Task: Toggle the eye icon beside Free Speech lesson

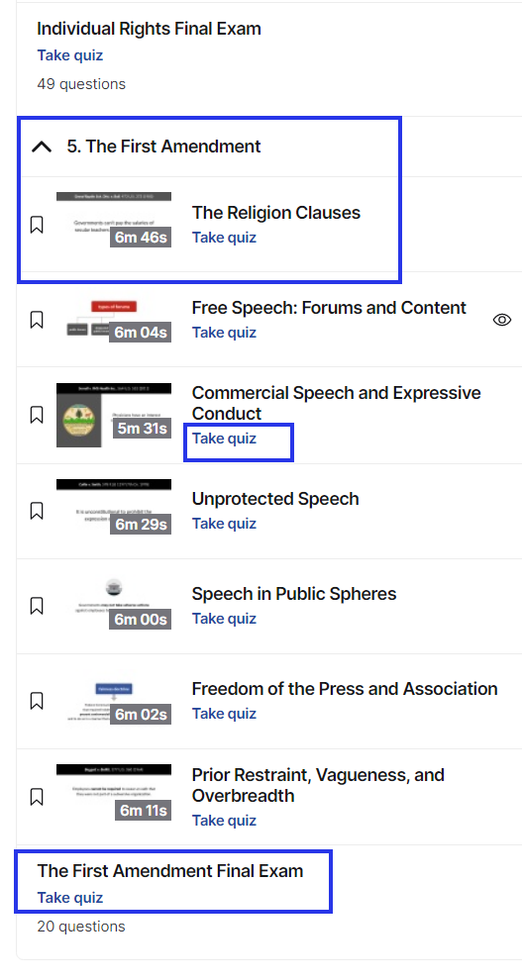Action: 502,320
